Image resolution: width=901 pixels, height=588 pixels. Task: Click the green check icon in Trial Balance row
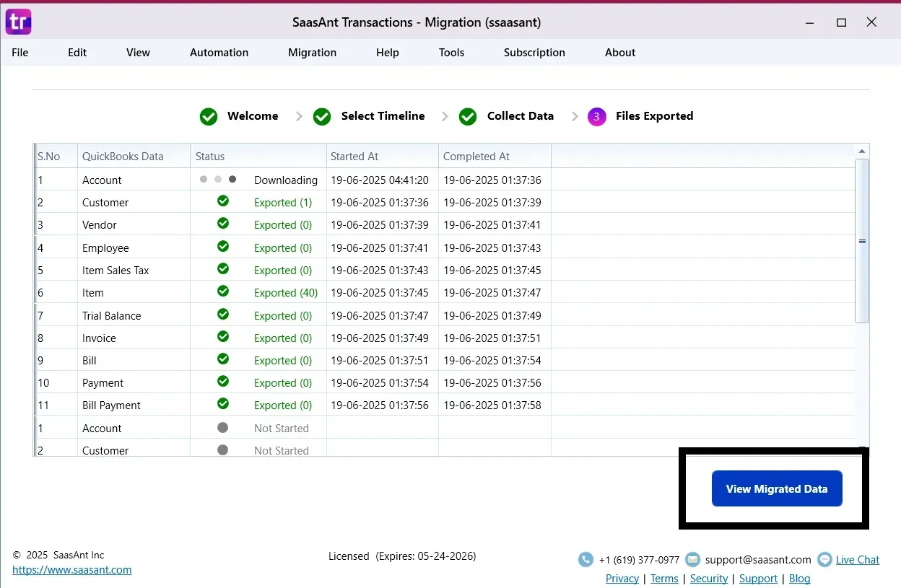coord(223,315)
